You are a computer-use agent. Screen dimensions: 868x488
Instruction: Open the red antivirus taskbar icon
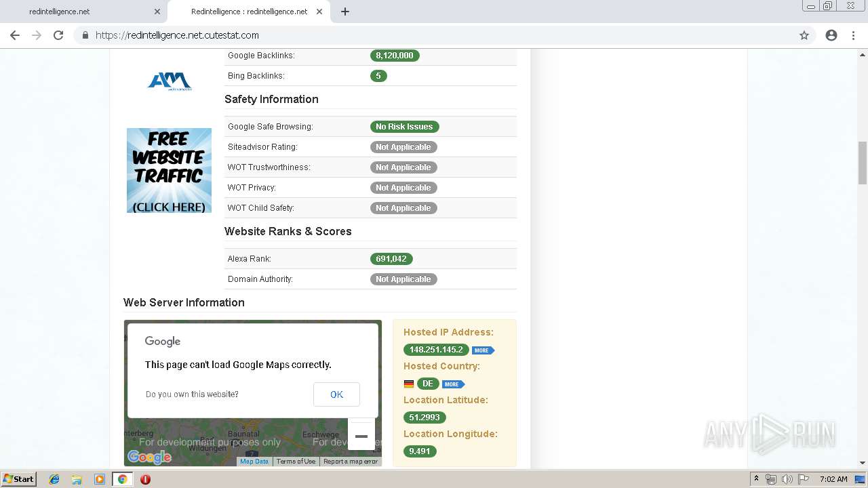coord(145,479)
